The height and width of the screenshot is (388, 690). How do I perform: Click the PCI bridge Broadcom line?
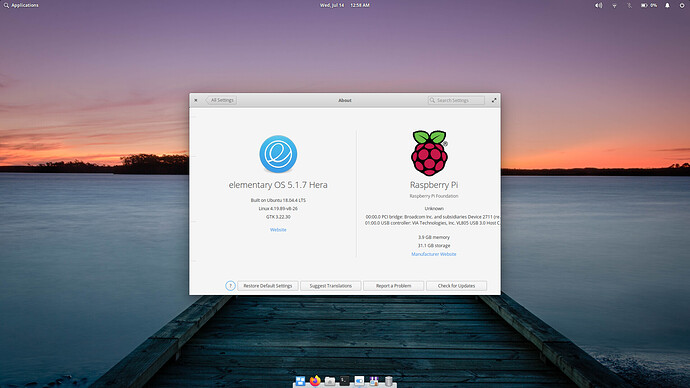[433, 217]
